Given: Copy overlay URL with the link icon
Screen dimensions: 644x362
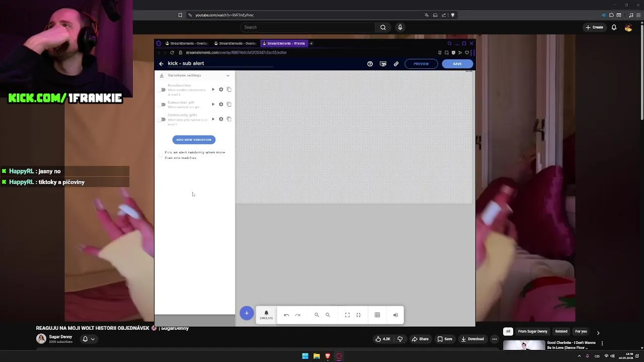Looking at the screenshot, I should coord(396,64).
